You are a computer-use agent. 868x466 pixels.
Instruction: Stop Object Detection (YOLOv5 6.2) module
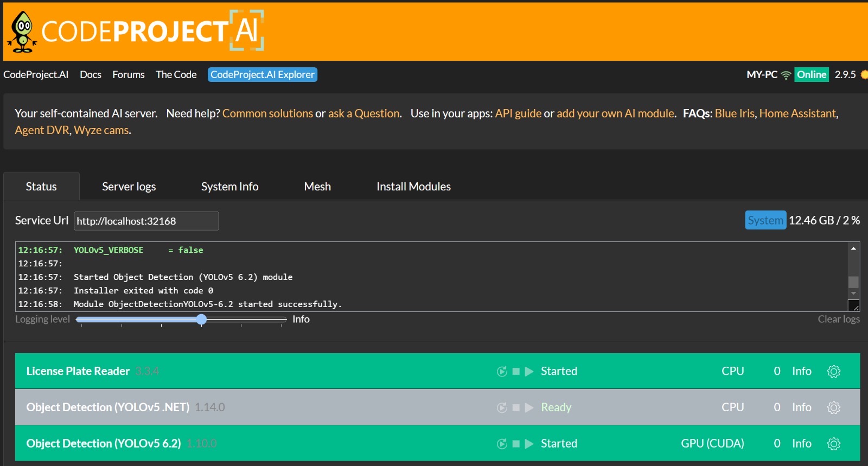coord(516,444)
